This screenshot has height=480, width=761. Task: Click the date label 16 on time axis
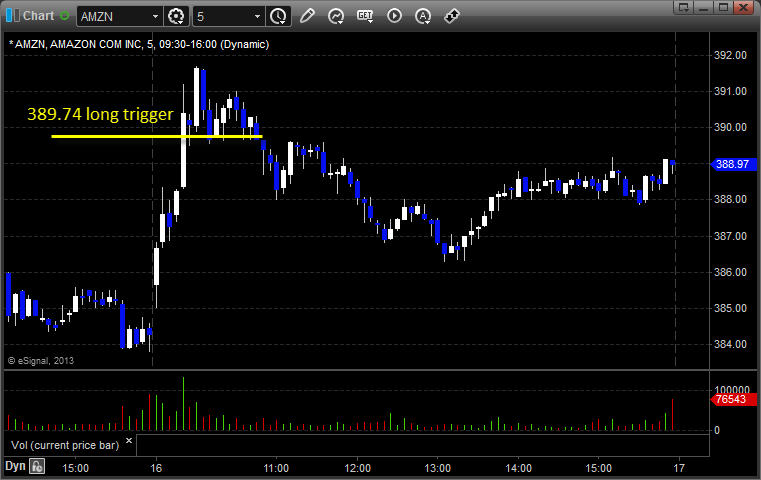pos(156,468)
